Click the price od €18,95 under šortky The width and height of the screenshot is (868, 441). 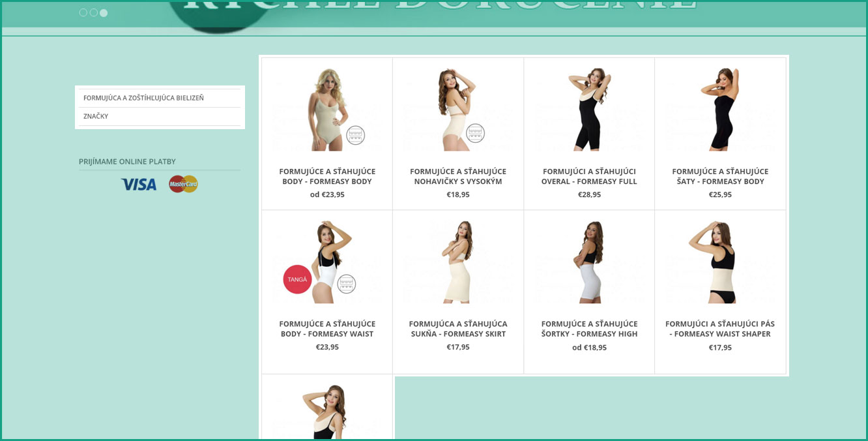tap(589, 348)
